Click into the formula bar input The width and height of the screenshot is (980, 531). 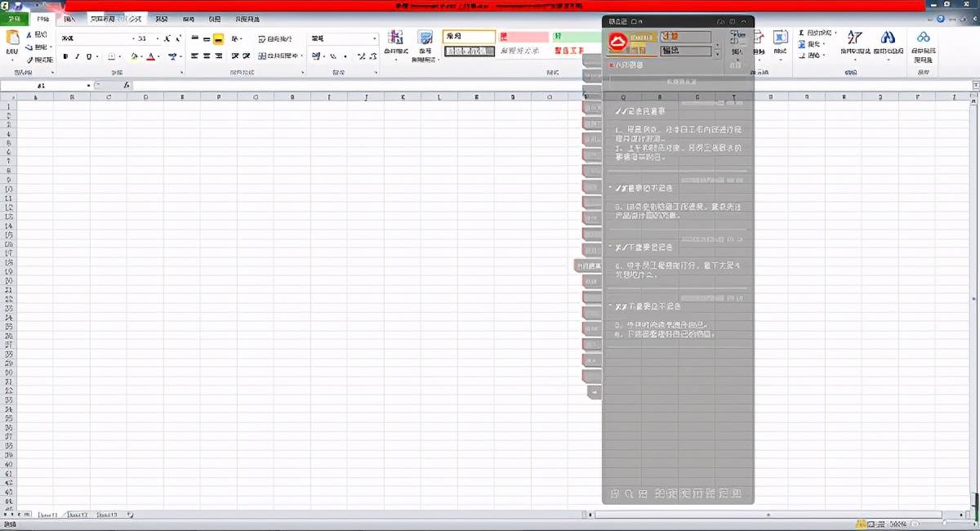point(551,85)
